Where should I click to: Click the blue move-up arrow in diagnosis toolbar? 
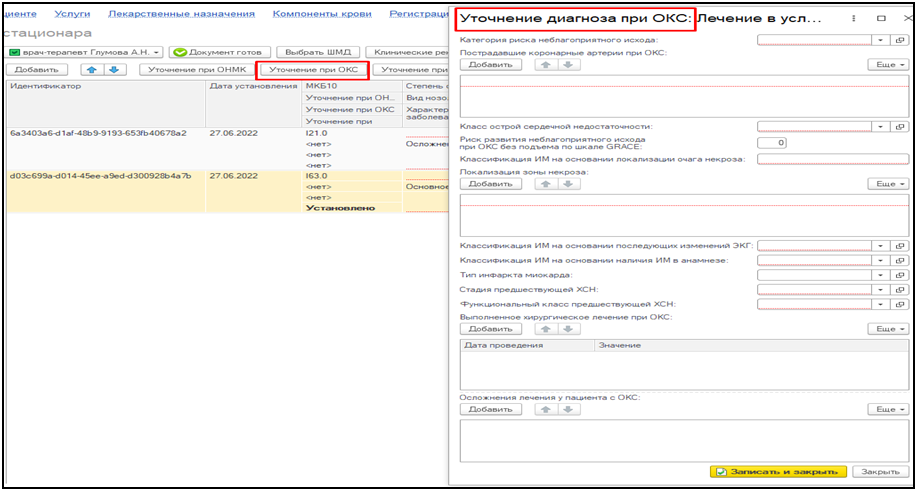[x=91, y=70]
